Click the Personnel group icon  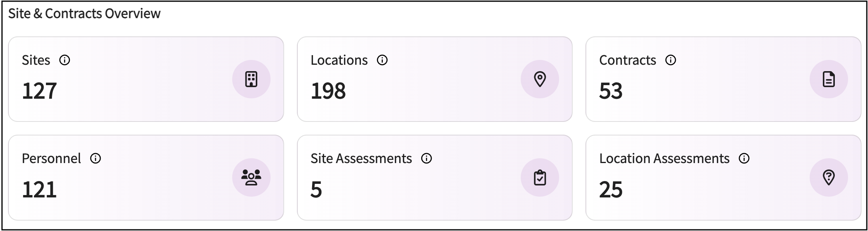pyautogui.click(x=251, y=177)
